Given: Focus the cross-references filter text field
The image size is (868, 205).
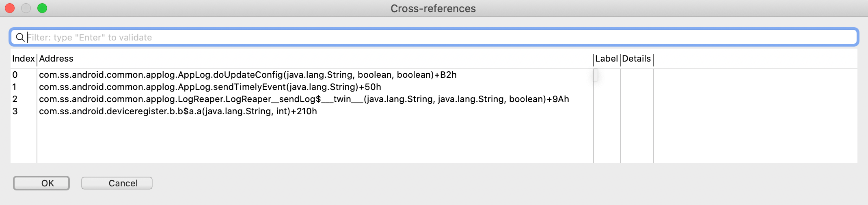Looking at the screenshot, I should tap(438, 38).
